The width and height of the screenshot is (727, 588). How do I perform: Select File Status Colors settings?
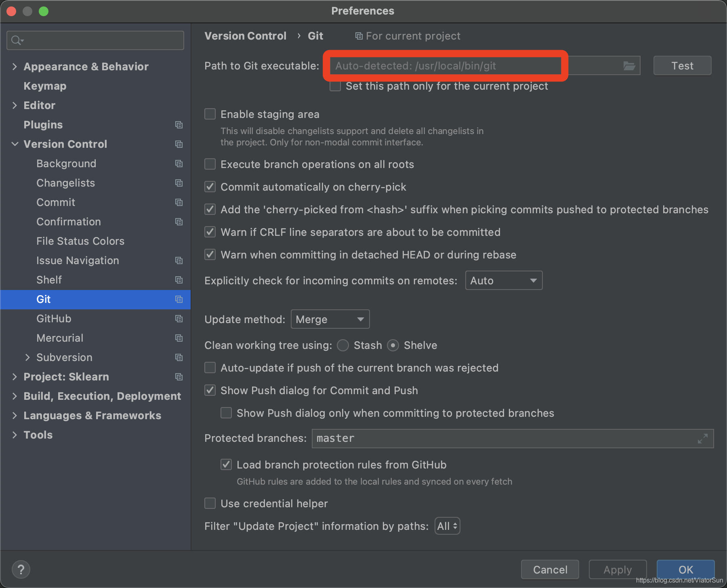click(80, 241)
